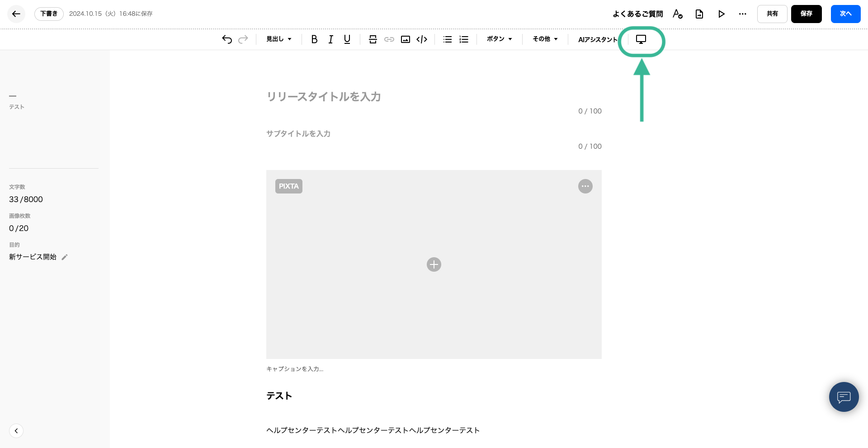Open the その他 dropdown menu
The width and height of the screenshot is (868, 448).
point(545,39)
